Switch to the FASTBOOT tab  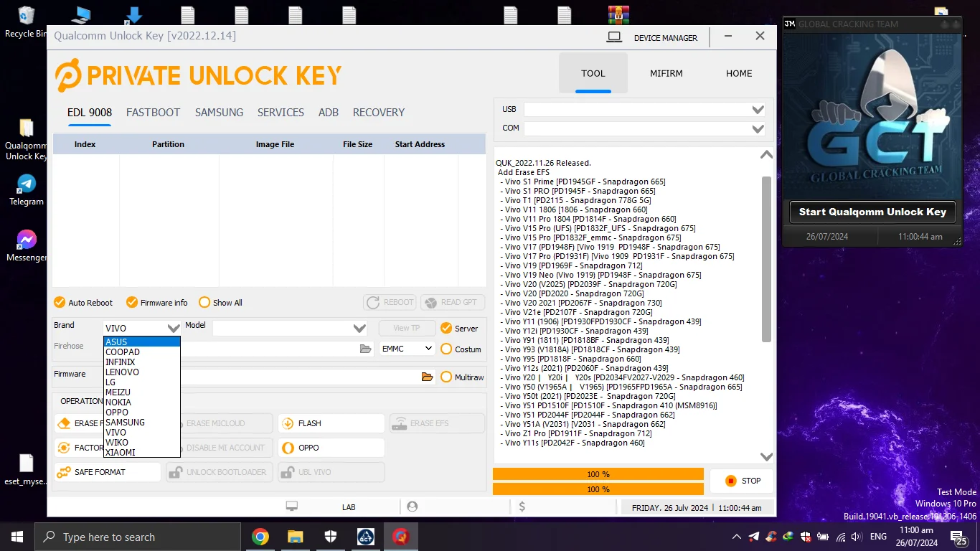coord(154,113)
